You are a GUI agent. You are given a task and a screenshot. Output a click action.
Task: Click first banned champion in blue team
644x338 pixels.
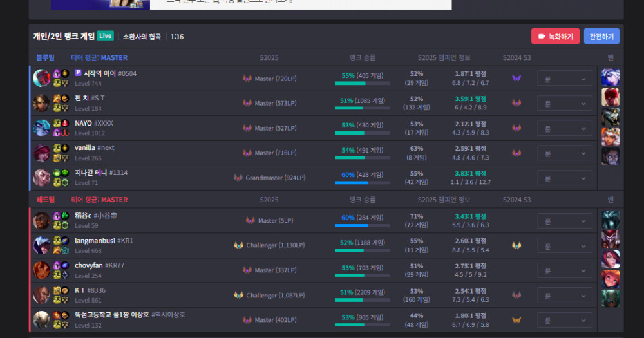tap(610, 77)
